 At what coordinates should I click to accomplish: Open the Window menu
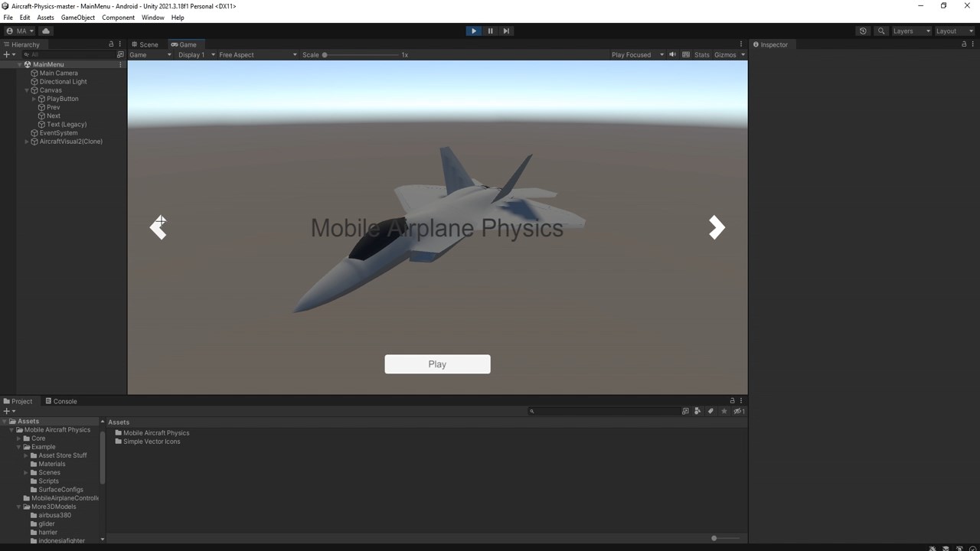pos(152,18)
